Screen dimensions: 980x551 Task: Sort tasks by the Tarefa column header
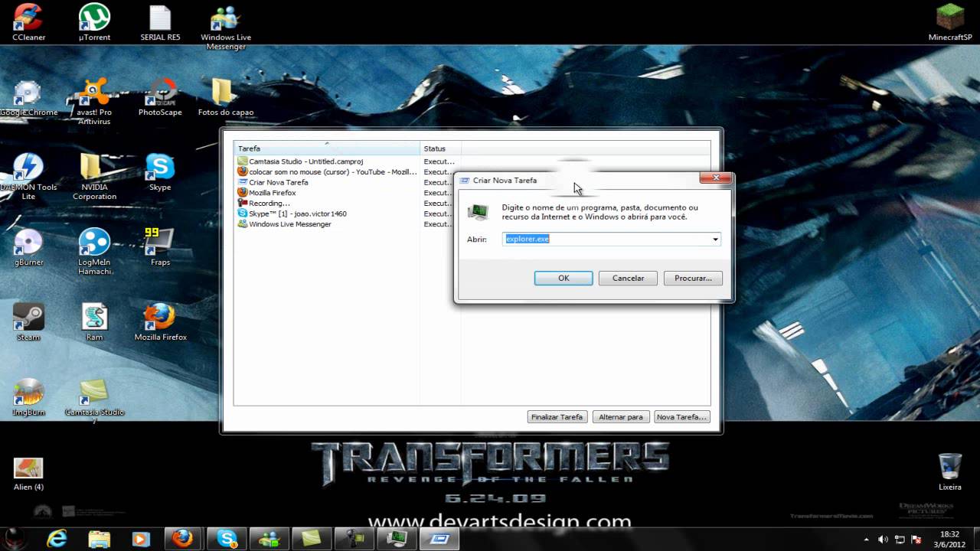(x=327, y=148)
